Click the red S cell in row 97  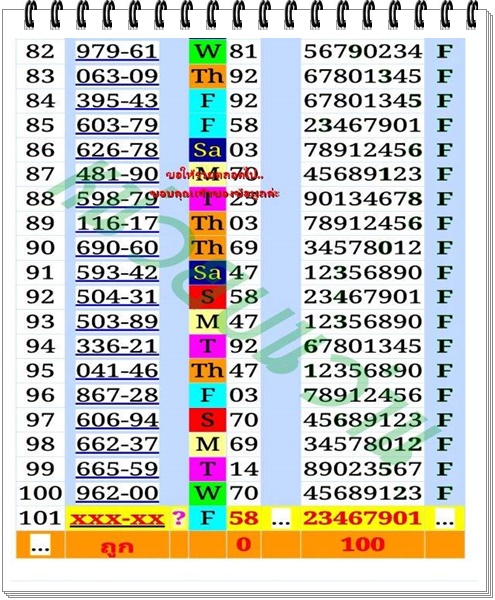tap(207, 420)
